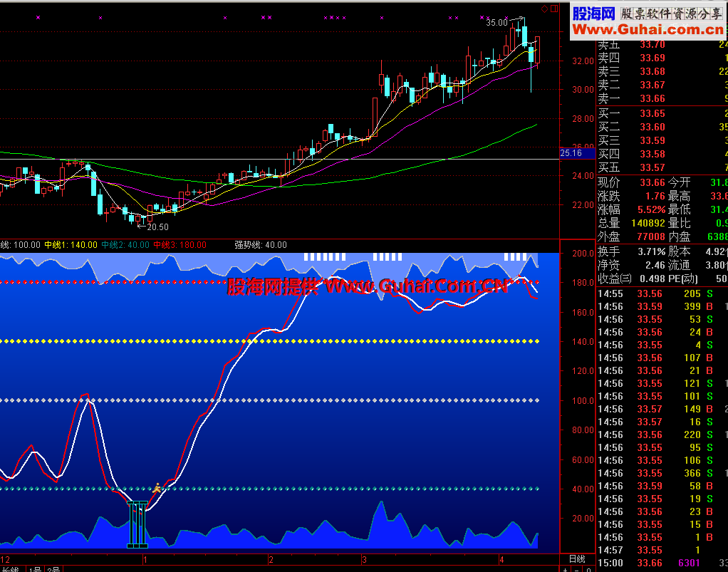Click the 14:57 tick row at 33.55
Image resolution: width=728 pixels, height=572 pixels.
coord(662,550)
